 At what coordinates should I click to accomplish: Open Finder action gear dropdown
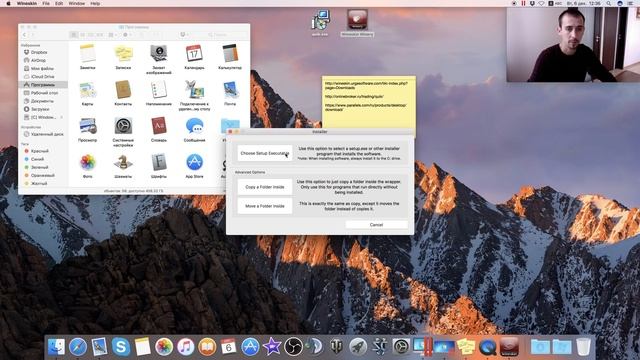127,35
